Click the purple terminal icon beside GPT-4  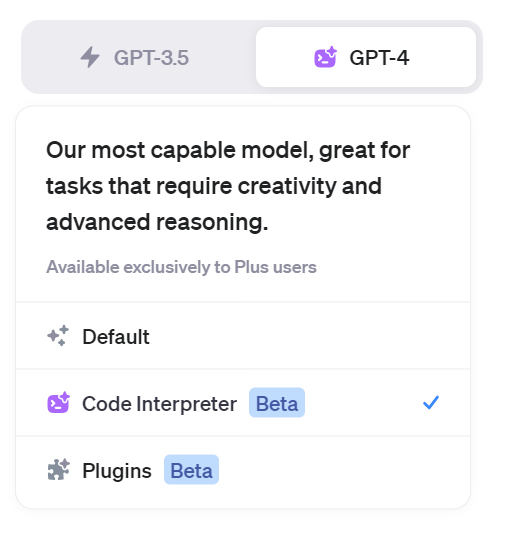[325, 57]
